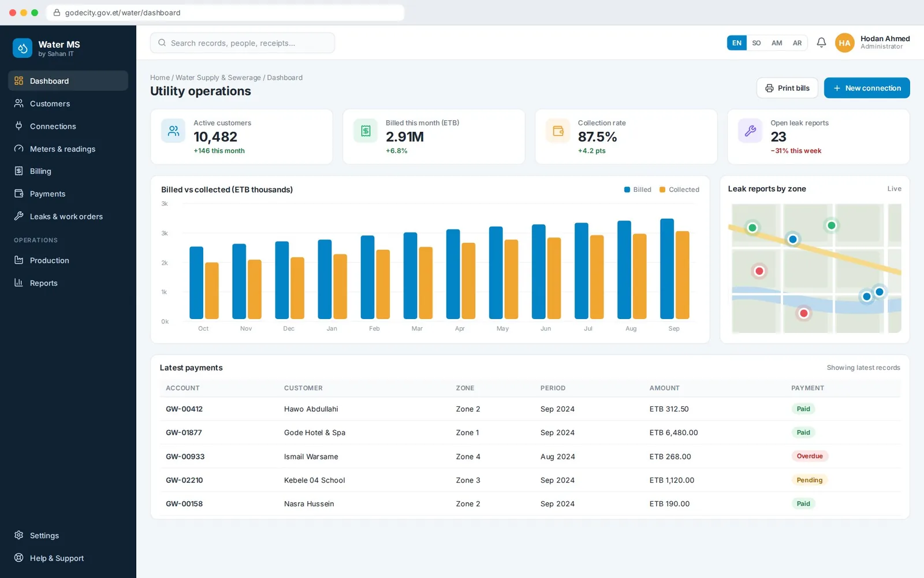Click the Pending status badge
Screen dimensions: 924x578
tap(810, 480)
